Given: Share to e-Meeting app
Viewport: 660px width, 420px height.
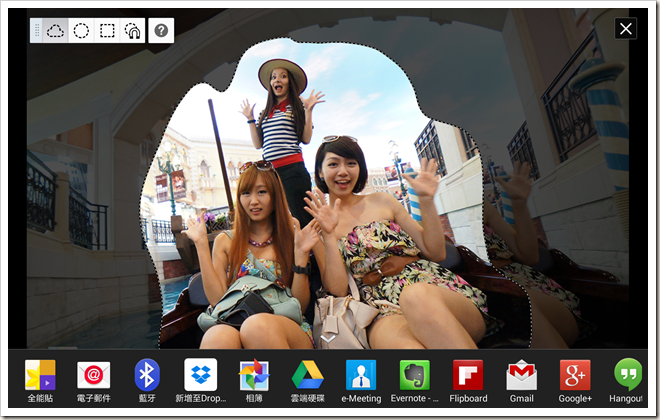Looking at the screenshot, I should click(361, 380).
